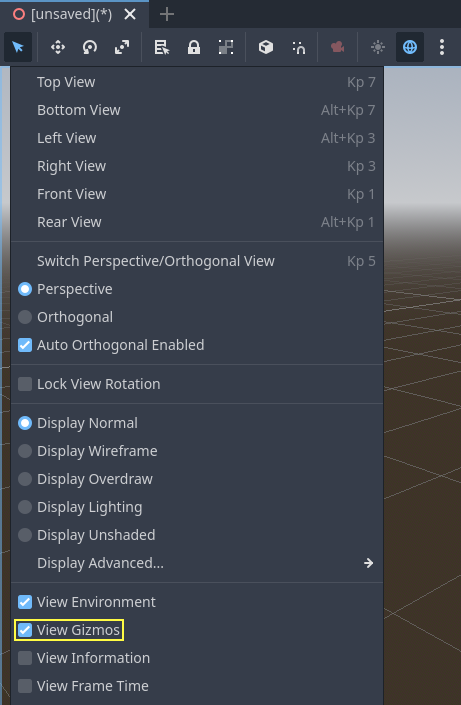The width and height of the screenshot is (461, 705).
Task: Toggle the preview environment globe icon
Action: [x=410, y=47]
